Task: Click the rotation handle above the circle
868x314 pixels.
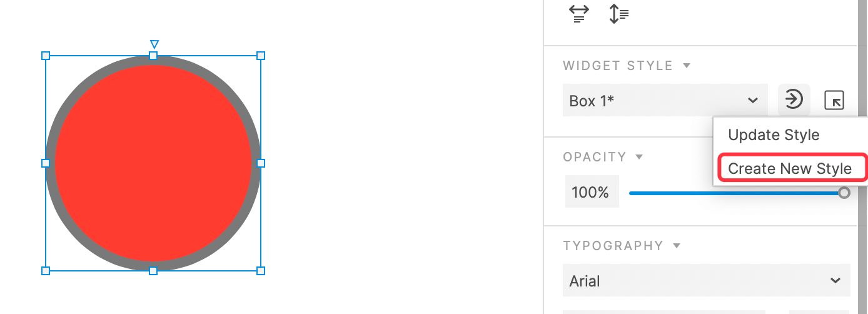Action: [x=154, y=44]
